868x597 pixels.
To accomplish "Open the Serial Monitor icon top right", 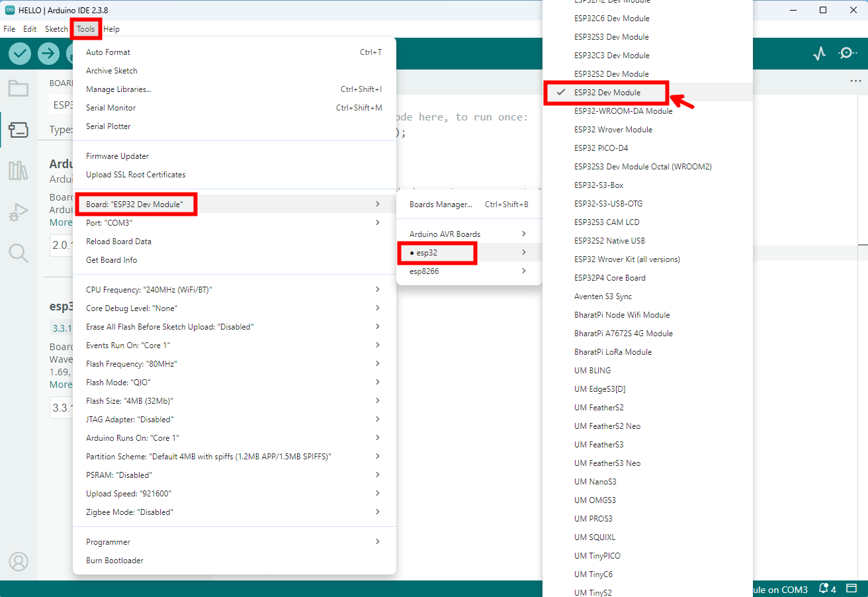I will [x=847, y=54].
